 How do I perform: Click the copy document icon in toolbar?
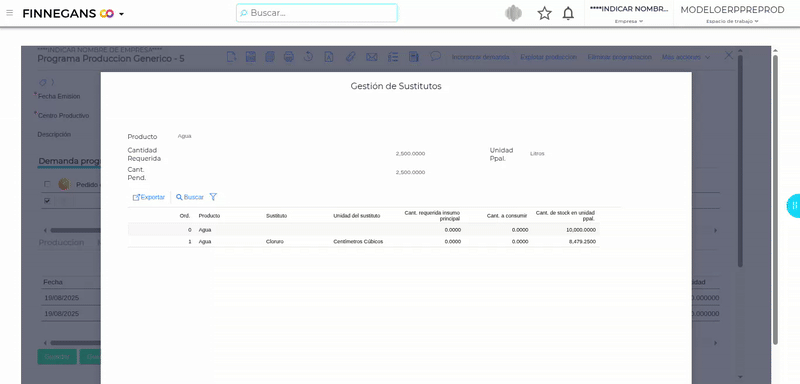tap(269, 57)
